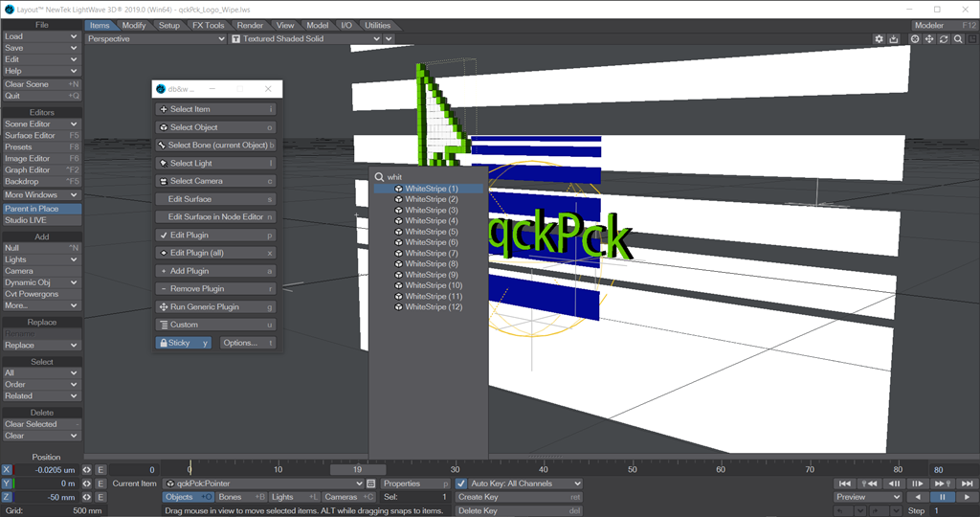Enable Parent in Place option
Screen dimensions: 980x517
pyautogui.click(x=41, y=209)
